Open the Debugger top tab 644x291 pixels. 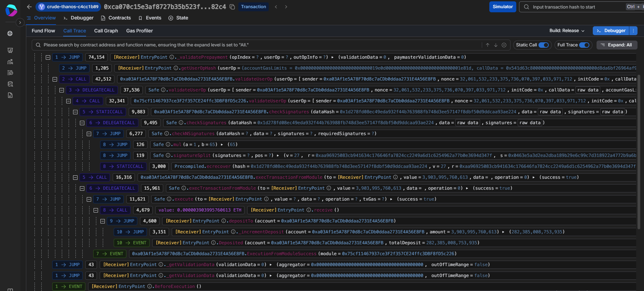(79, 18)
